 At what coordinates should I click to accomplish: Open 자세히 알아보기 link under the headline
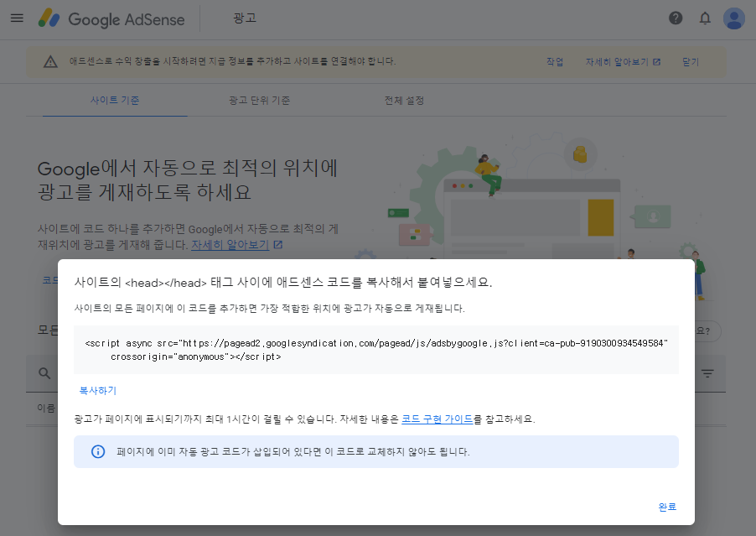pos(236,245)
